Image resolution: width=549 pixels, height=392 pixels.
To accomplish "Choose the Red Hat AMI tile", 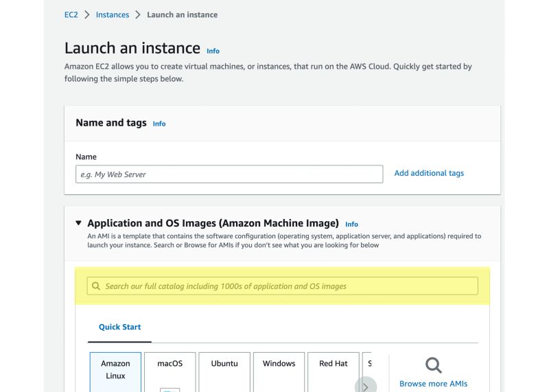I will (334, 372).
